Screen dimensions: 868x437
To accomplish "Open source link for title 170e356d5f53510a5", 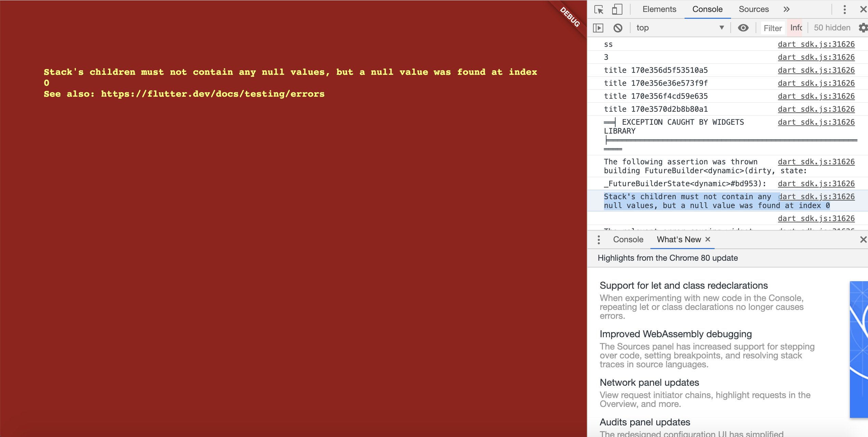I will click(x=816, y=70).
